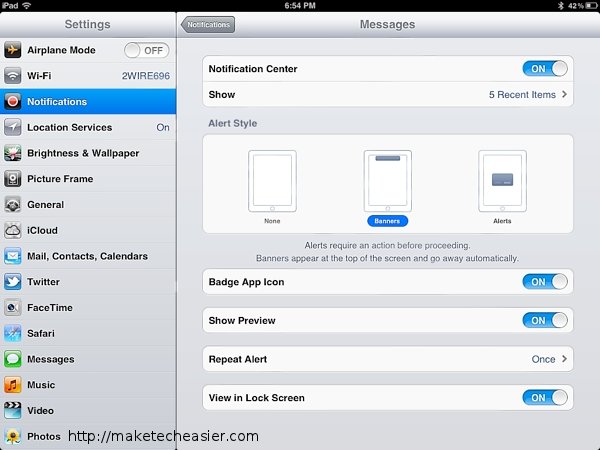The width and height of the screenshot is (600, 450).
Task: Tap the General gear icon
Action: [13, 205]
